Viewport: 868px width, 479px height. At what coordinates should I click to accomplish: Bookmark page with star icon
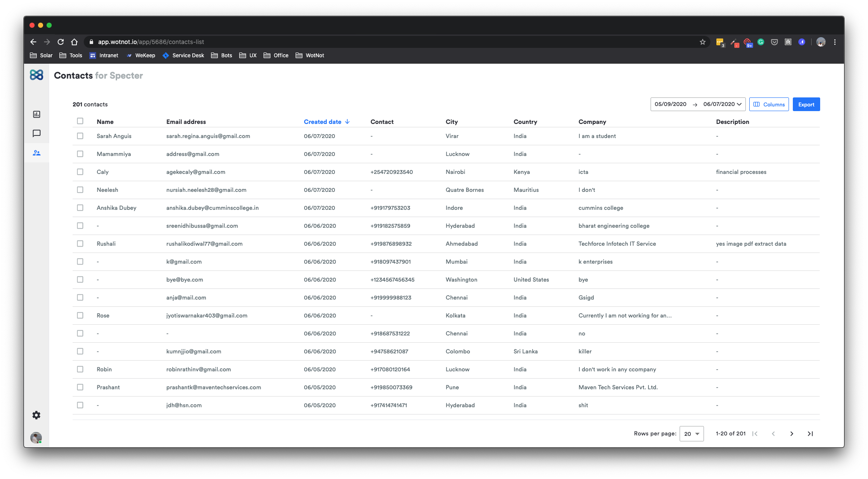[x=703, y=42]
